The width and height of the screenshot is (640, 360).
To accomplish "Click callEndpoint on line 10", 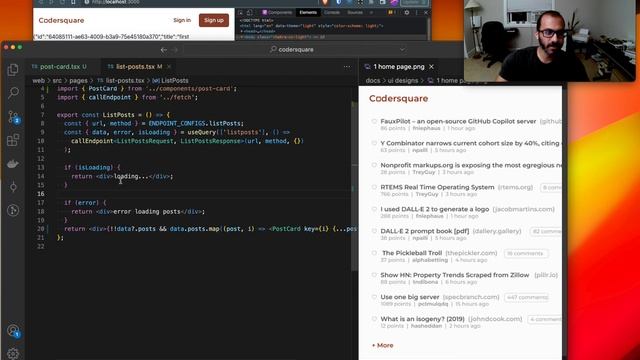I will tap(92, 141).
